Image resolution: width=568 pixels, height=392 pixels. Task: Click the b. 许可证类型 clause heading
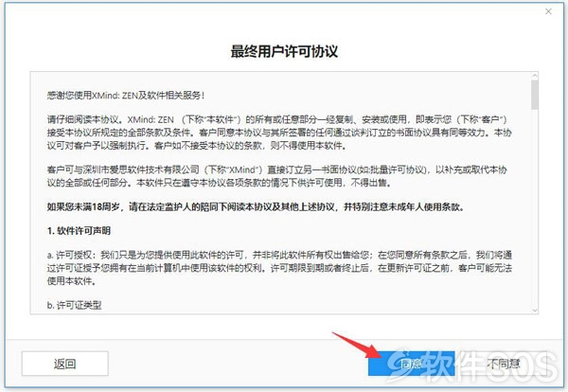click(74, 305)
